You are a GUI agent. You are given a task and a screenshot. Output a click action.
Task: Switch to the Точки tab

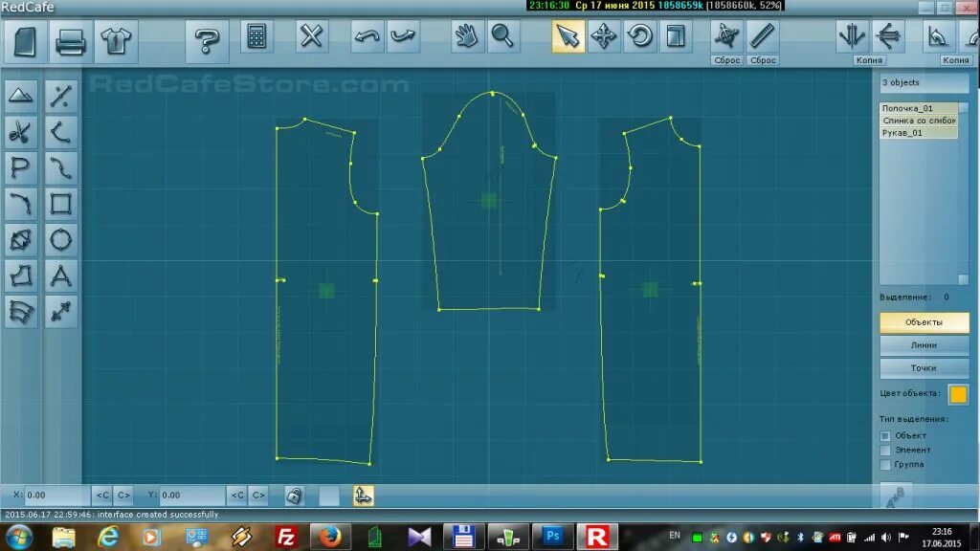[x=924, y=368]
